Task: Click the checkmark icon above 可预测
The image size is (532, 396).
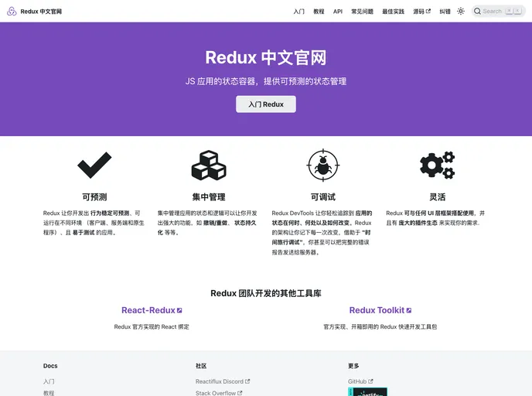Action: point(94,166)
